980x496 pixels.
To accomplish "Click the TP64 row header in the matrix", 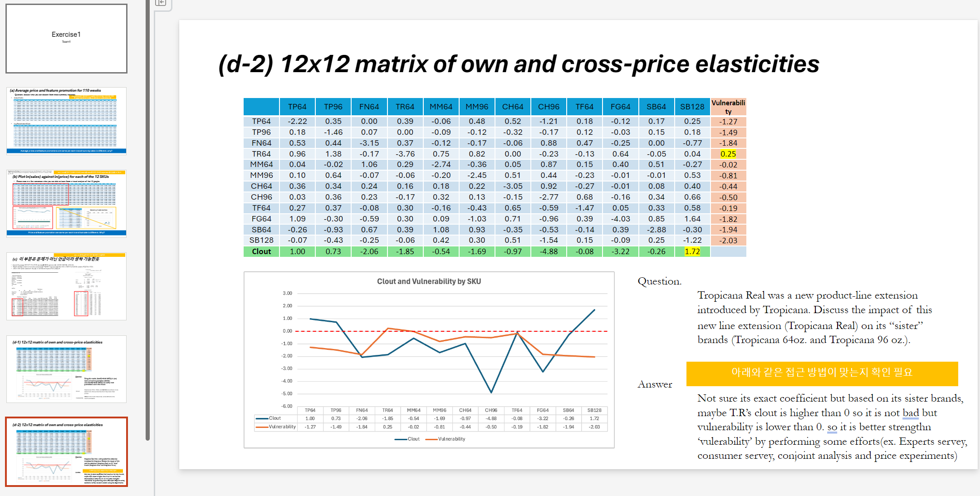I will 261,121.
